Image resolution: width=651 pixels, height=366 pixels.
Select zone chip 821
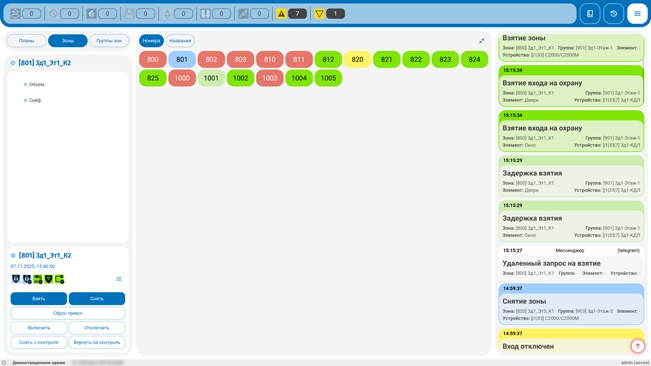tap(387, 59)
